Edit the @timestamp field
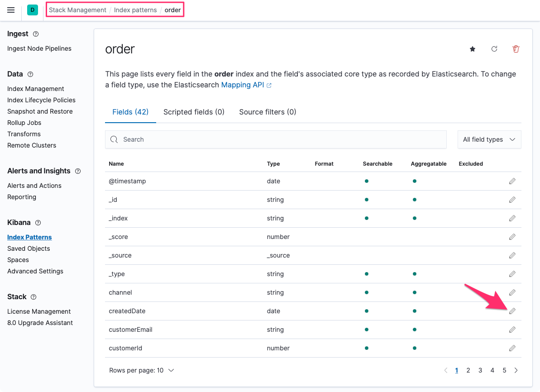The height and width of the screenshot is (392, 540). click(512, 181)
